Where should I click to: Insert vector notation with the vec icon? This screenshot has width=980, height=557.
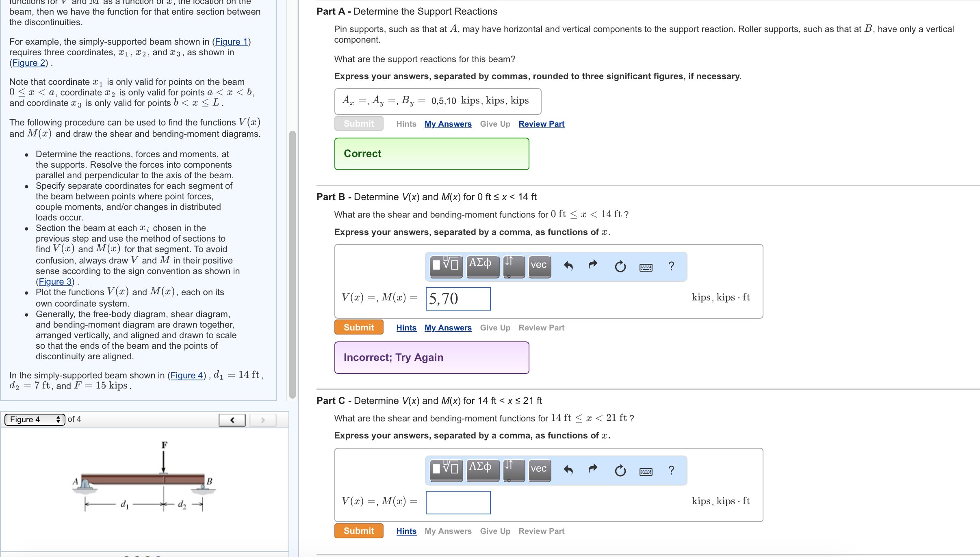539,266
